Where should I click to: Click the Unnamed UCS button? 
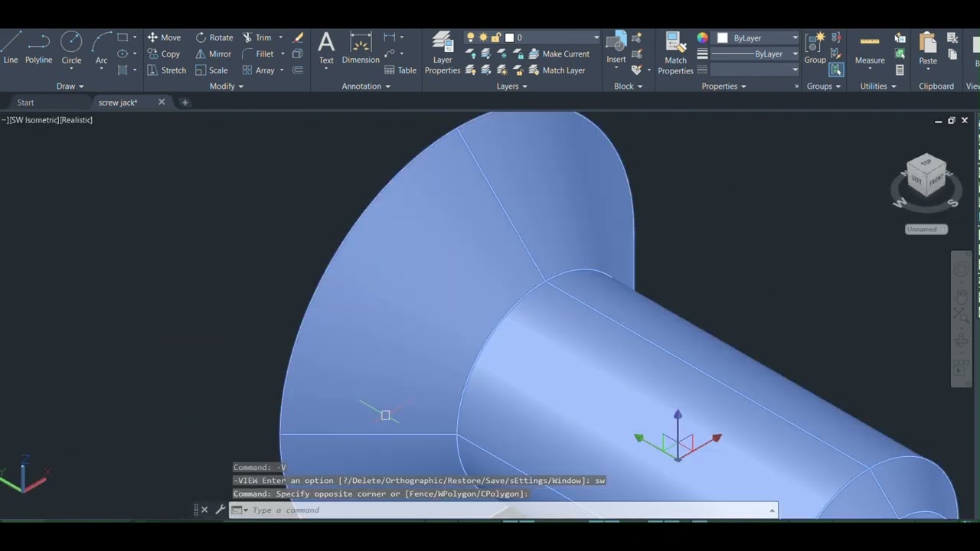(926, 229)
